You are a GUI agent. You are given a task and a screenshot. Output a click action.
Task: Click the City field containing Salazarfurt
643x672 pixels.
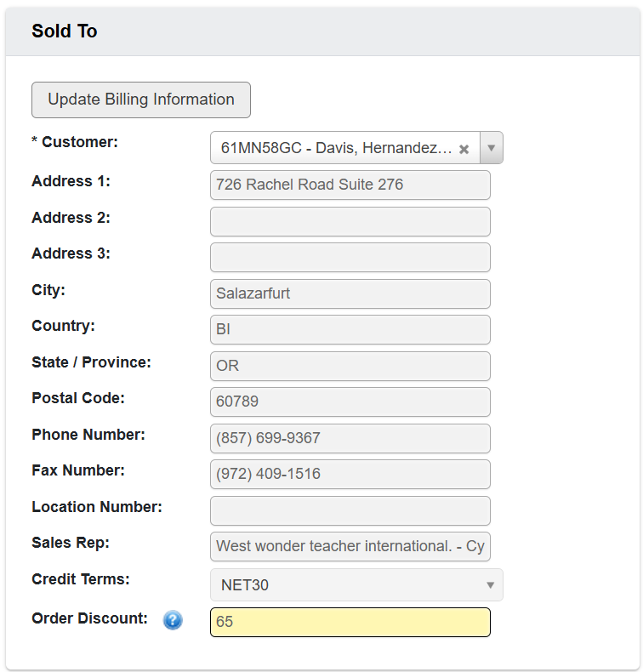pos(350,294)
